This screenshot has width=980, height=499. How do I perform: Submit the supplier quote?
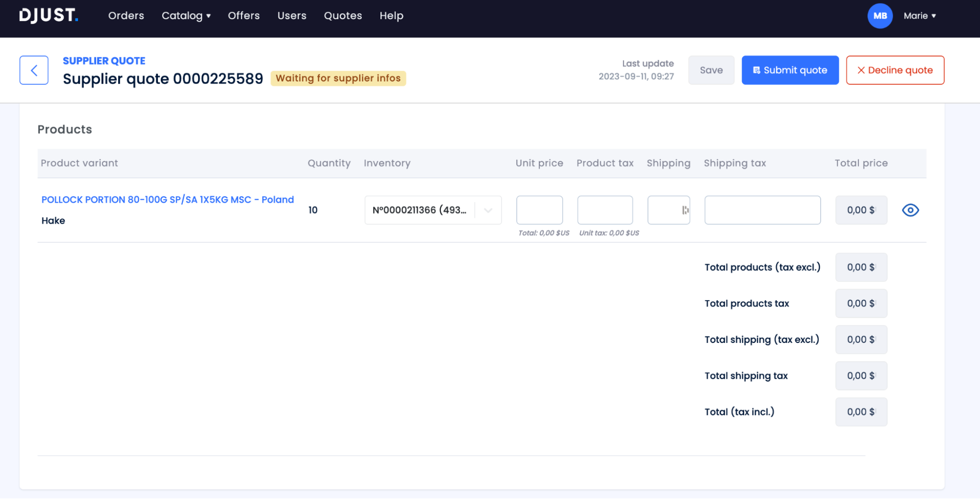[x=790, y=70]
